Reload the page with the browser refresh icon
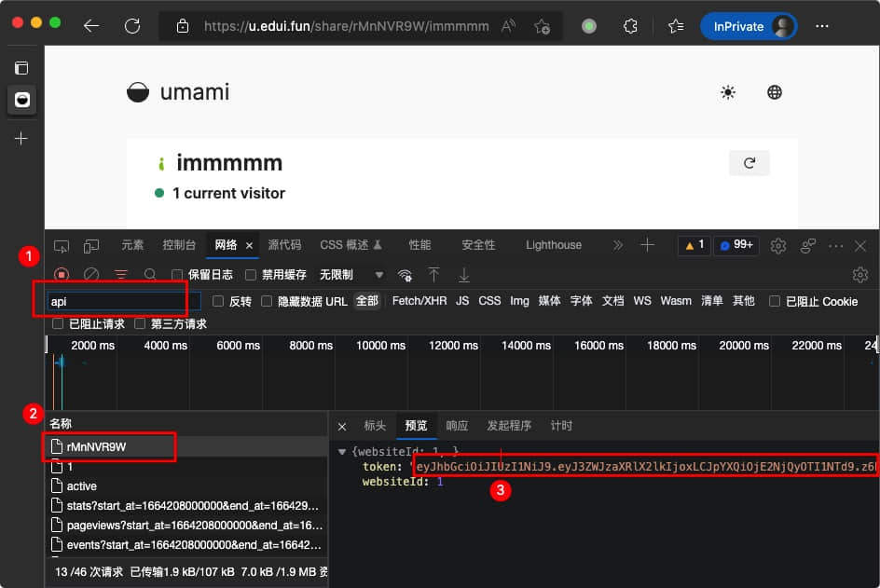 [x=132, y=26]
